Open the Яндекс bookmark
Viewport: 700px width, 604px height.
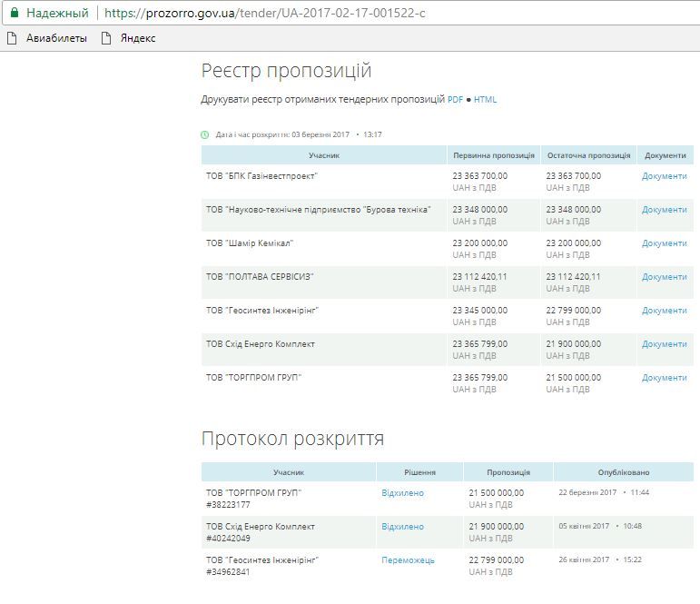pyautogui.click(x=138, y=38)
